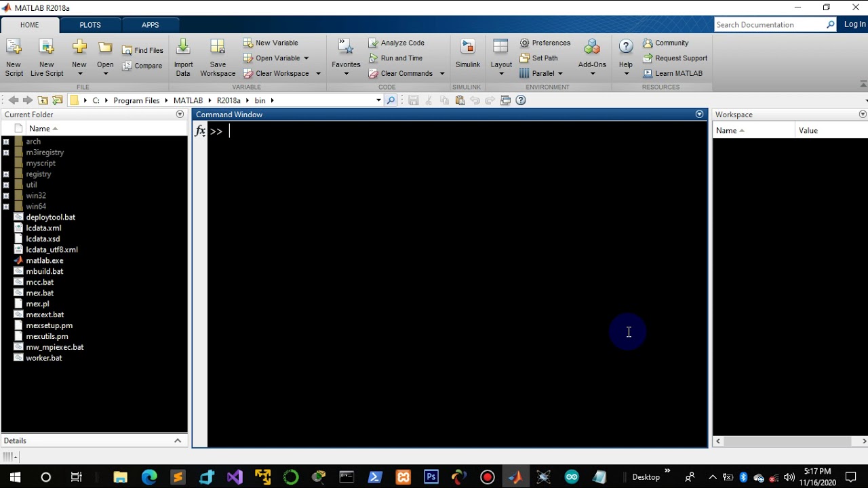
Task: Open Command Window actions menu
Action: (x=699, y=115)
